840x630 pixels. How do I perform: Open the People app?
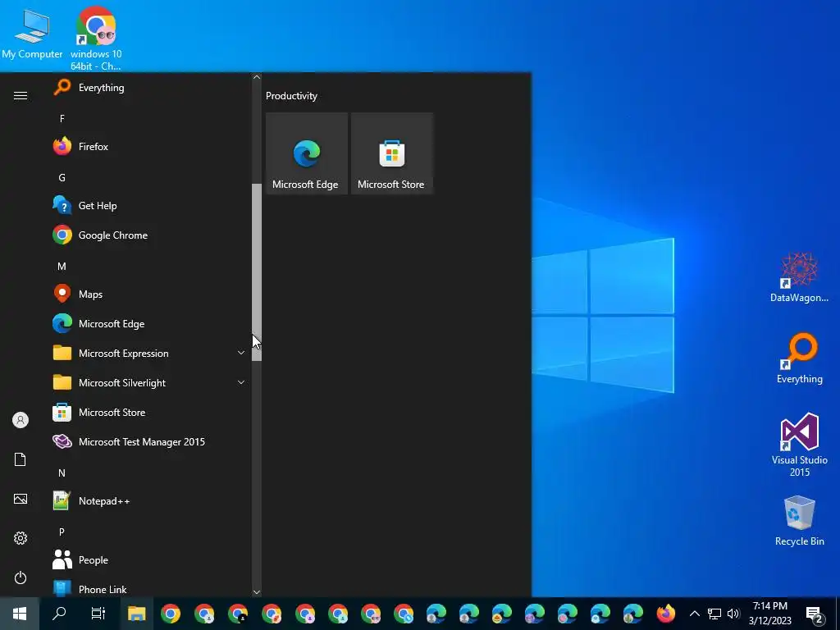[x=148, y=559]
